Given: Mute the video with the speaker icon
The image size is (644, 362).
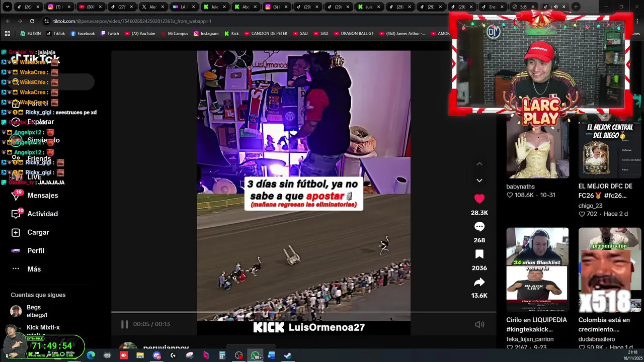Looking at the screenshot, I should pos(479,324).
